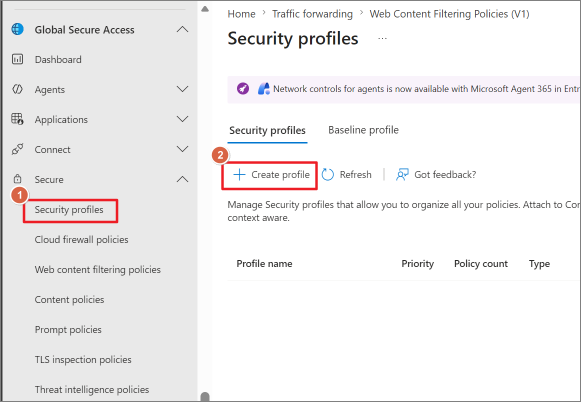Click the Dashboard chart icon

[17, 59]
